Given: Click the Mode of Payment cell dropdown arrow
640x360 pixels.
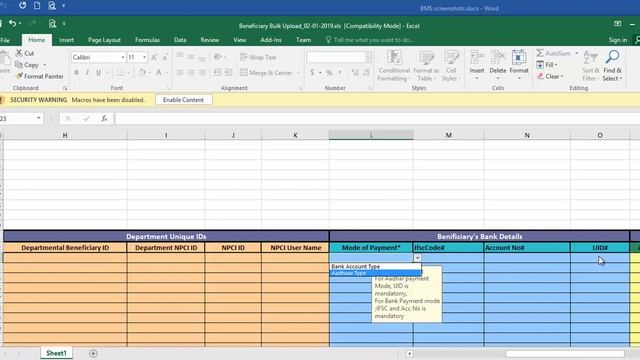Looking at the screenshot, I should point(417,258).
